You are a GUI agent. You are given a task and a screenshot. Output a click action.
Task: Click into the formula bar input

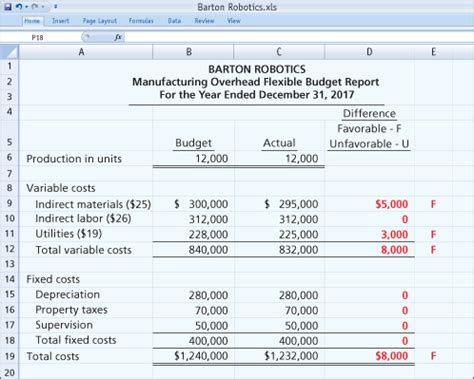[x=299, y=37]
